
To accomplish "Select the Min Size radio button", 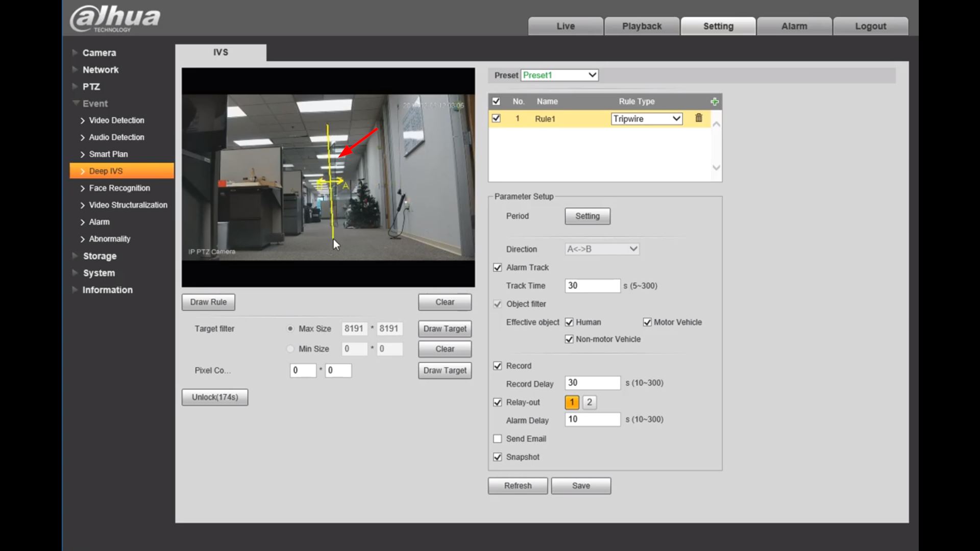I will 290,348.
